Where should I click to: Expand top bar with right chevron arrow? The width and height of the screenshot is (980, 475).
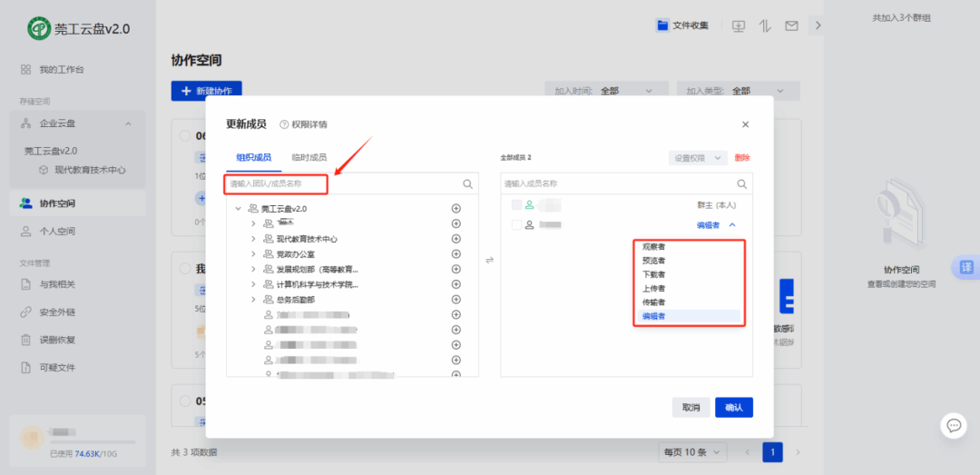[x=817, y=25]
